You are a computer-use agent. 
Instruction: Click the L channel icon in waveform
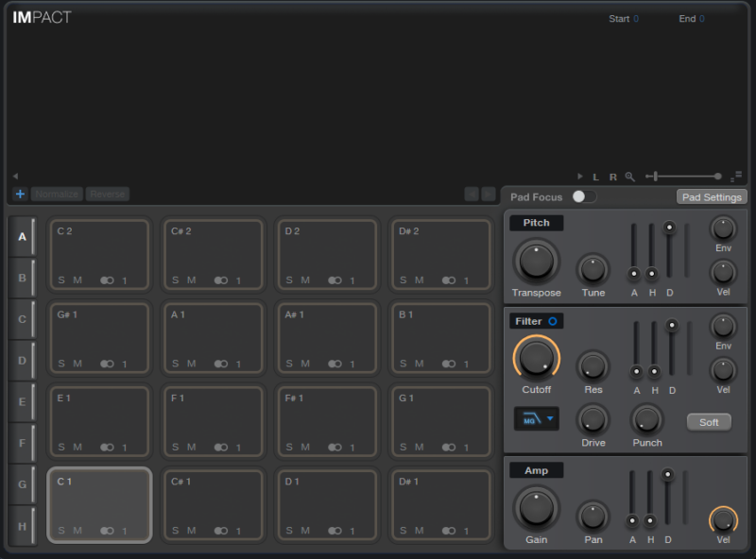pyautogui.click(x=595, y=177)
